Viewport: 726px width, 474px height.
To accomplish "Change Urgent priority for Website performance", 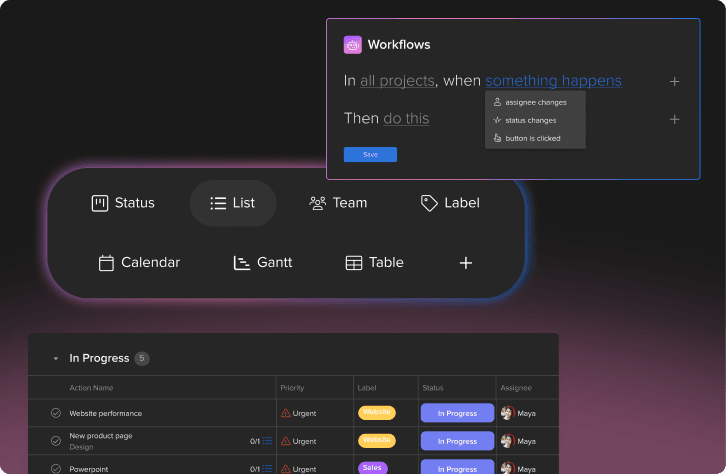I will [298, 413].
